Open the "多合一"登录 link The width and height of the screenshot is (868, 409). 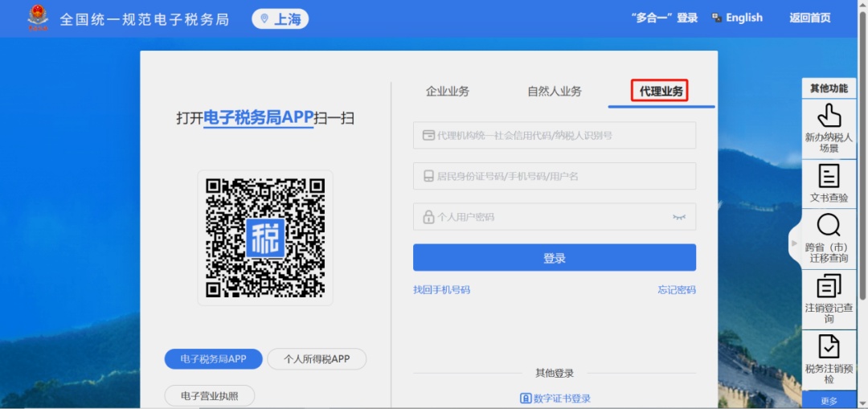click(665, 18)
